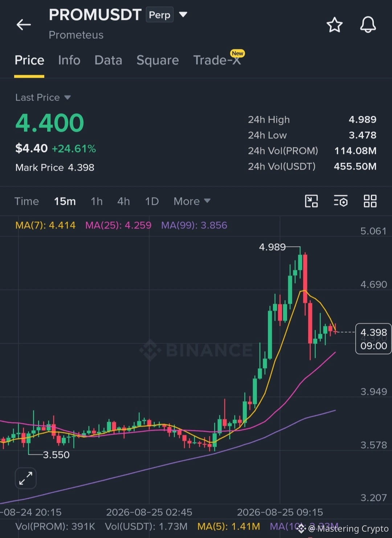Select the 15m timeframe

pyautogui.click(x=65, y=201)
